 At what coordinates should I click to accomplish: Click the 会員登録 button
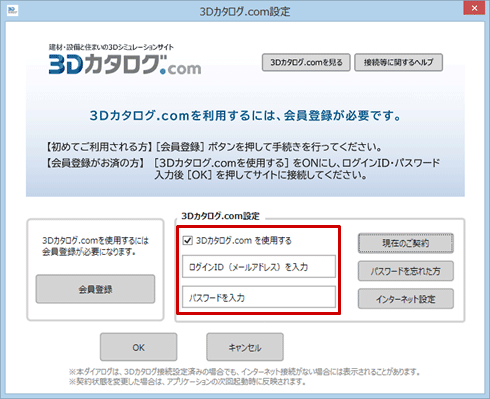point(95,289)
